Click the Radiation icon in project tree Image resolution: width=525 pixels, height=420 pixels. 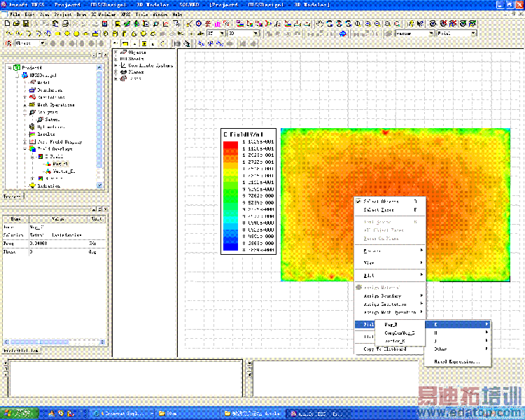tap(31, 185)
